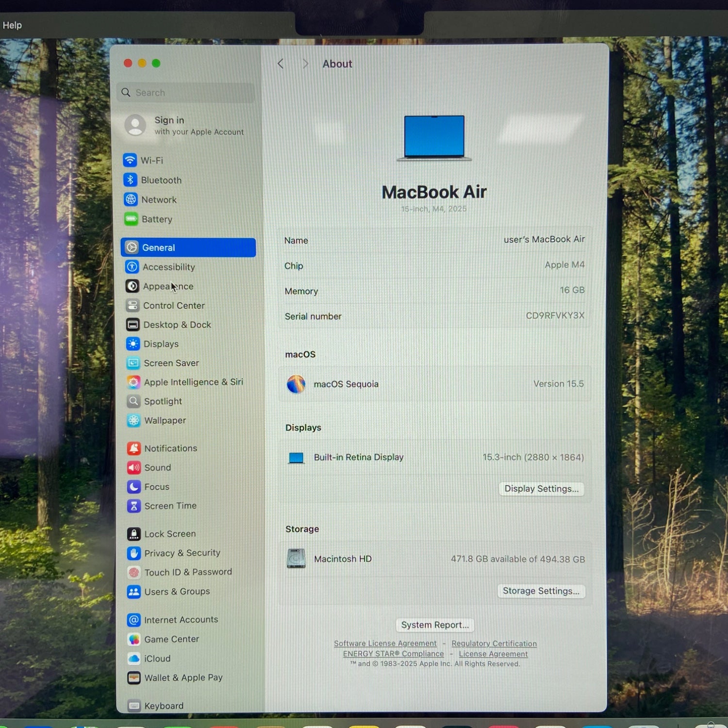Open the Wallpaper flower icon
Image resolution: width=728 pixels, height=728 pixels.
133,420
